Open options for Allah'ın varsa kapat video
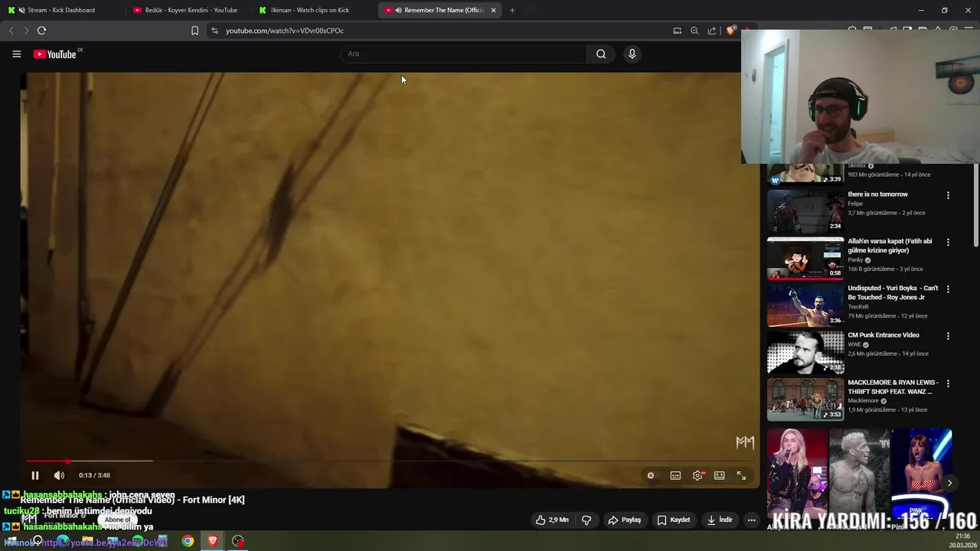This screenshot has width=980, height=551. tap(948, 242)
